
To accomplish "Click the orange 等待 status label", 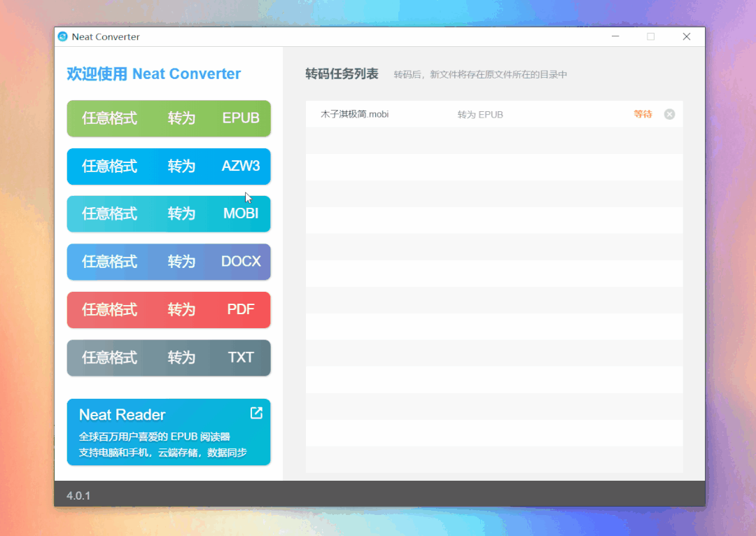I will tap(643, 114).
